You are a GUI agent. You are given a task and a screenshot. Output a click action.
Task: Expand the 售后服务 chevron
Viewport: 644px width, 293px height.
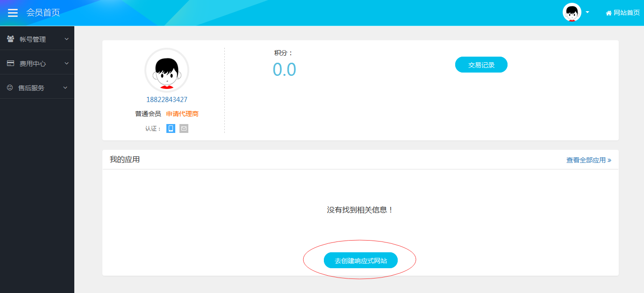coord(65,88)
